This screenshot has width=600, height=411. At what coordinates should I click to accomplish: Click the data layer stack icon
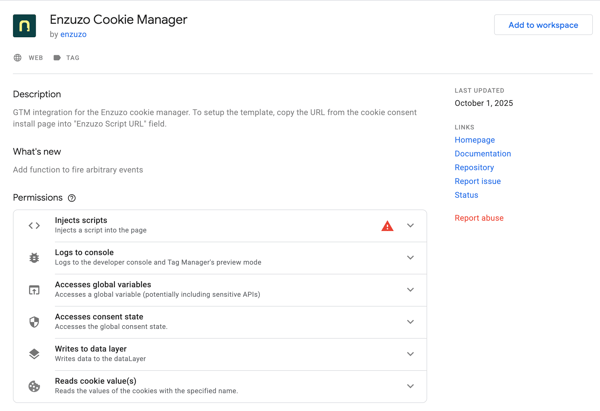click(34, 354)
